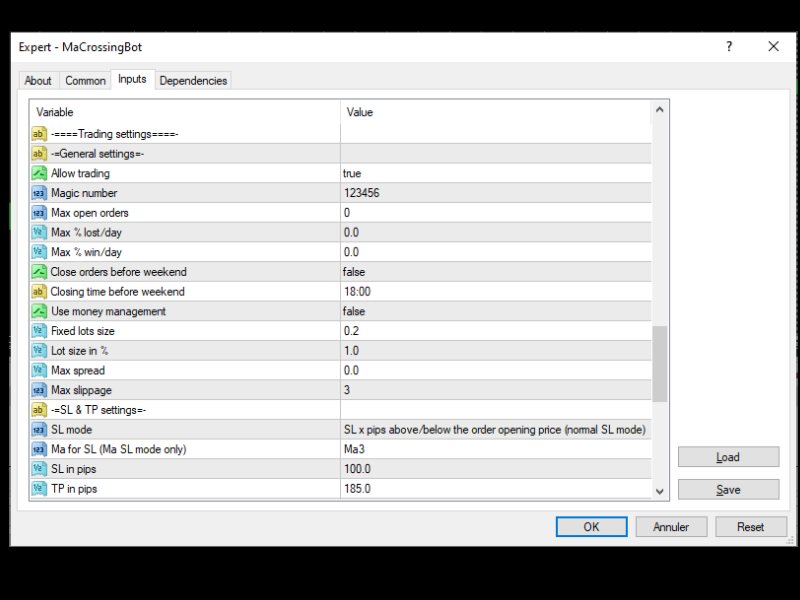Click the double icon beside Max % win/day
800x600 pixels.
pos(39,252)
